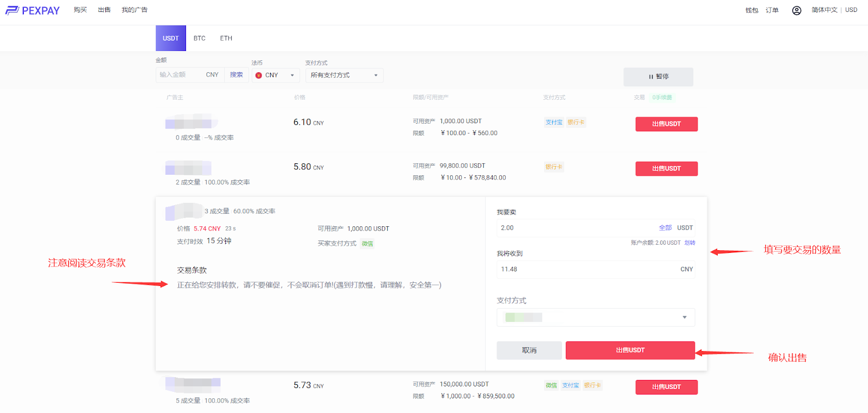Viewport: 868px width, 413px height.
Task: Click the Alipay tag in the 6.10 CNY row
Action: coord(554,123)
